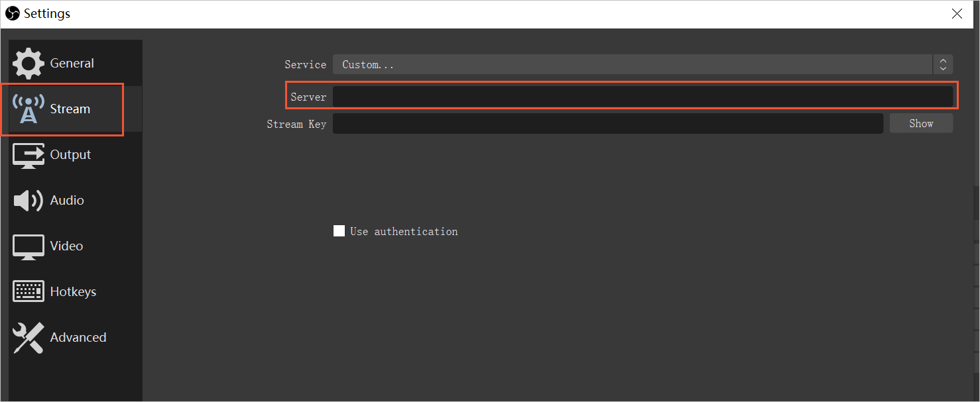This screenshot has width=980, height=402.
Task: Click the up/down arrows on the Service selector
Action: [x=943, y=64]
